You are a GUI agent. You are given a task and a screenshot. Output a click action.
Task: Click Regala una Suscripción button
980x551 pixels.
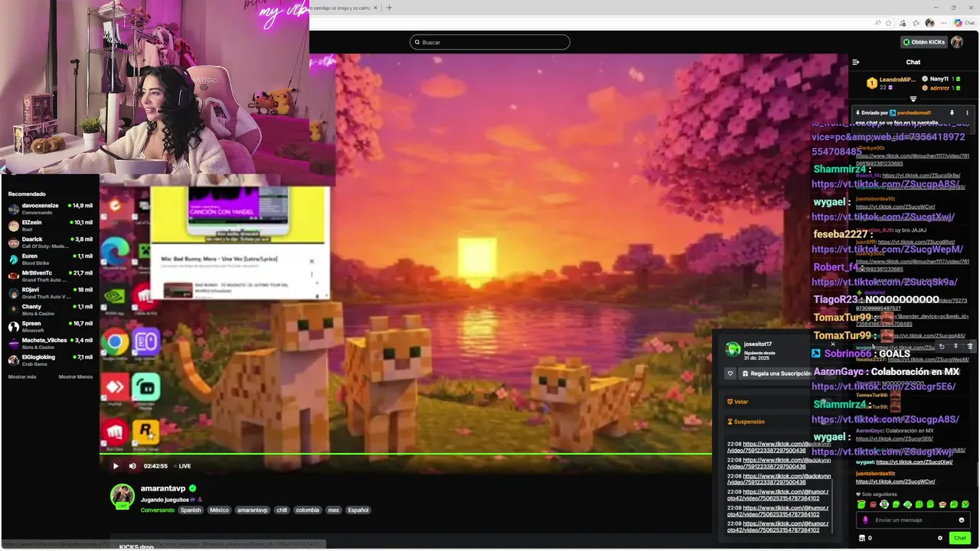tap(776, 373)
